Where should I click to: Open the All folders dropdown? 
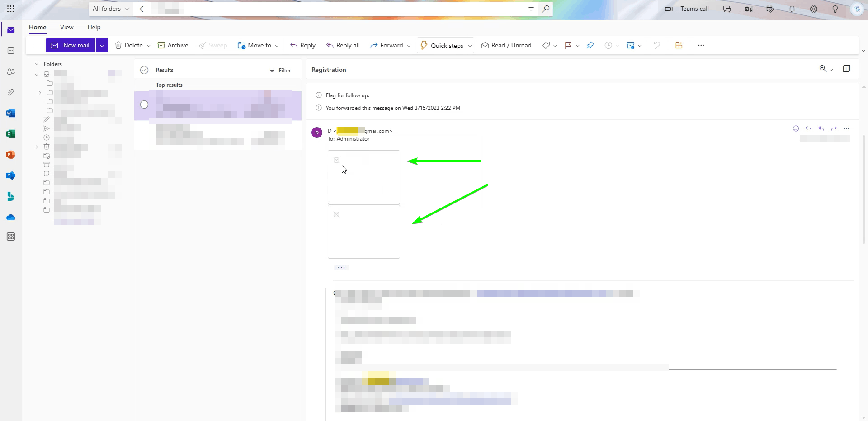point(110,9)
